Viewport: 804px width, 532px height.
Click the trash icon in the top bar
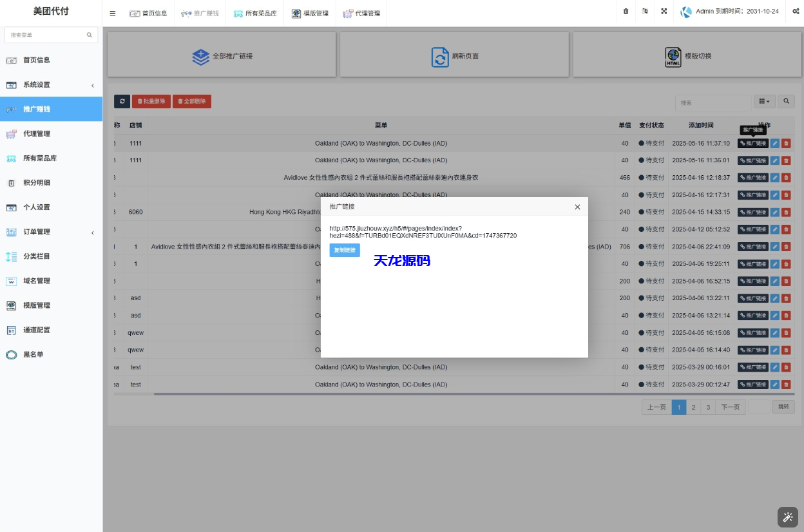(x=626, y=12)
